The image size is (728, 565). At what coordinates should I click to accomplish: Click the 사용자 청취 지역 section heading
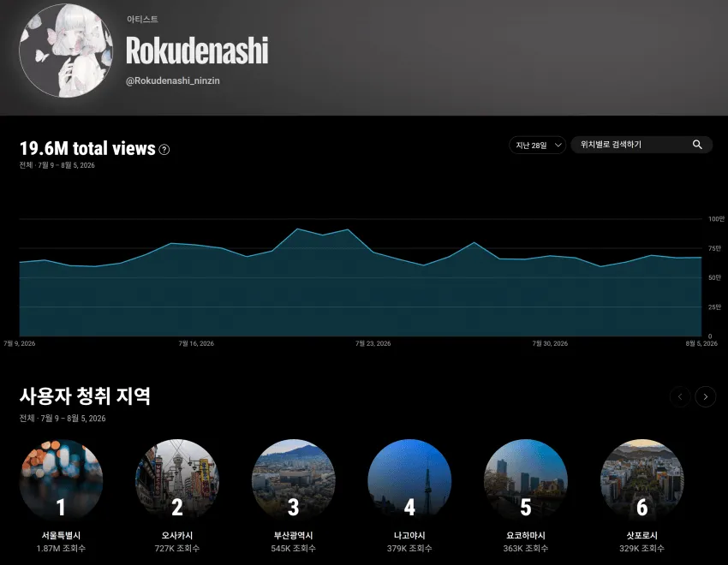pos(85,396)
